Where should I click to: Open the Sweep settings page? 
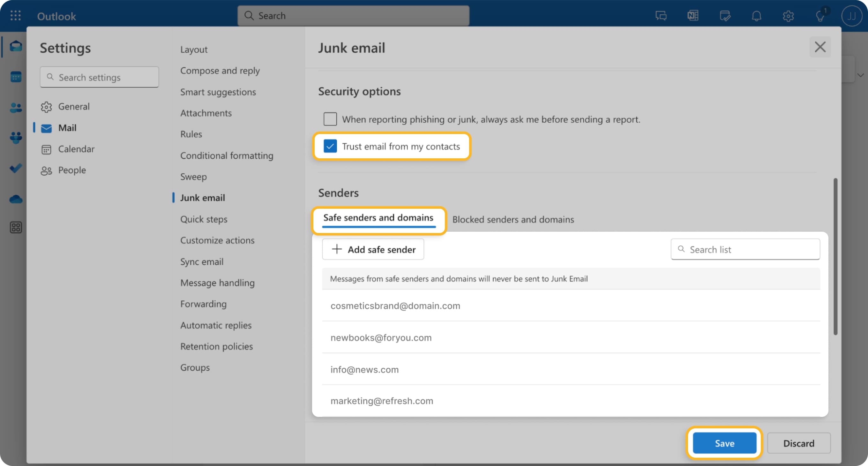click(193, 177)
